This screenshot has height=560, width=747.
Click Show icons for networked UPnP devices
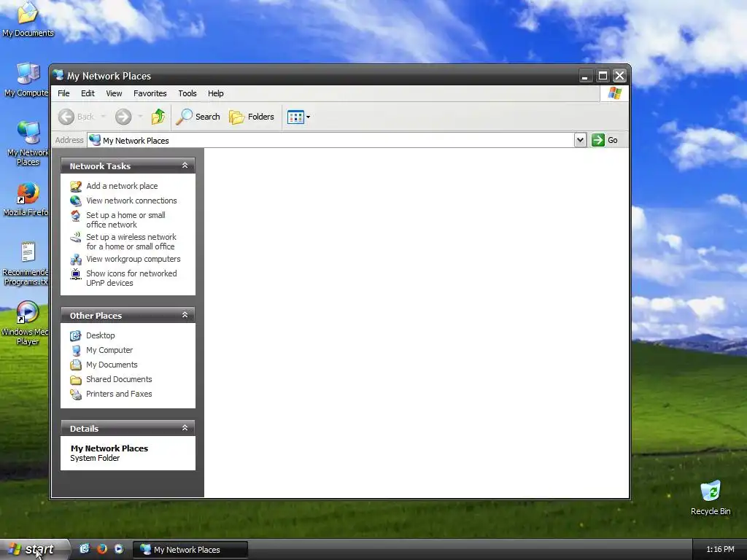[x=131, y=278]
